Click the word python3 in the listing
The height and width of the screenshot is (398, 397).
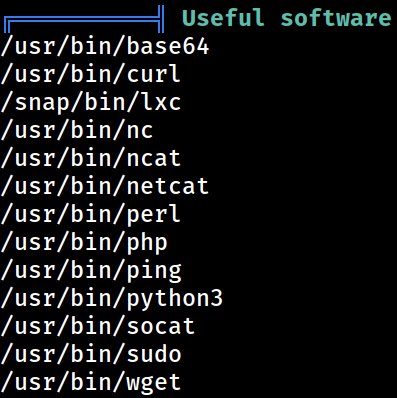coord(175,299)
